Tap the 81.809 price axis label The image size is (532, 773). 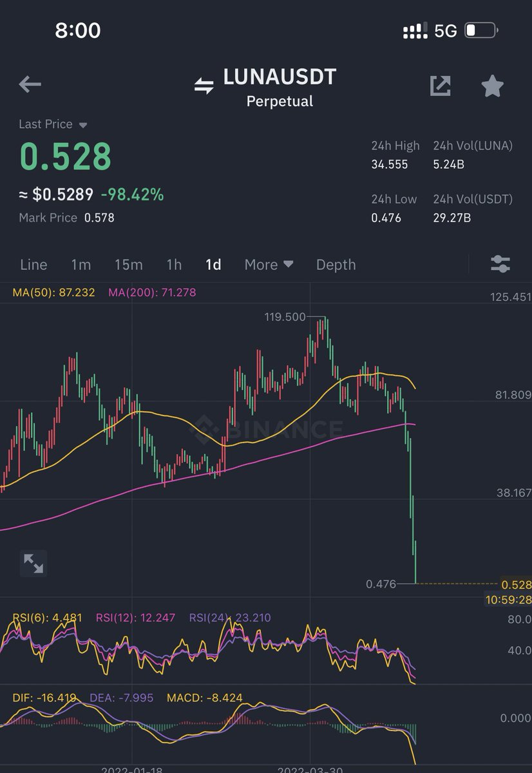click(x=513, y=395)
